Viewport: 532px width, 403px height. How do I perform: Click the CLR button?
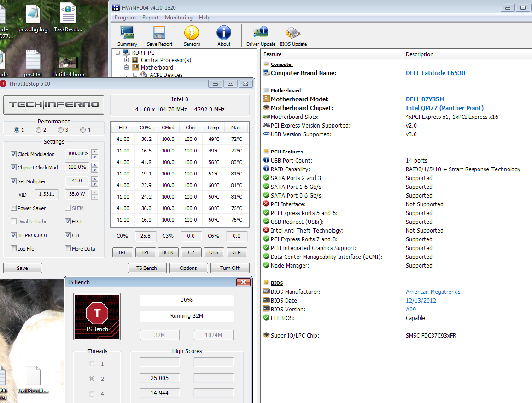(x=237, y=252)
